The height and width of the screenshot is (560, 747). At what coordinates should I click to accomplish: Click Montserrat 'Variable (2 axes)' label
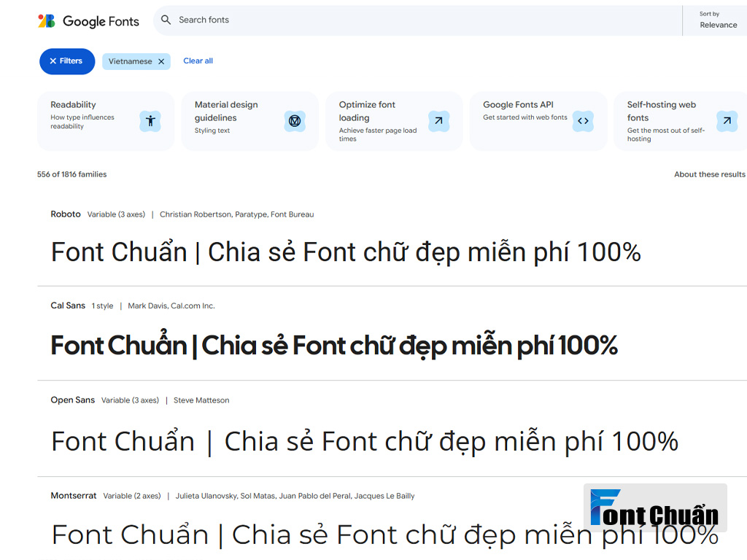point(132,496)
